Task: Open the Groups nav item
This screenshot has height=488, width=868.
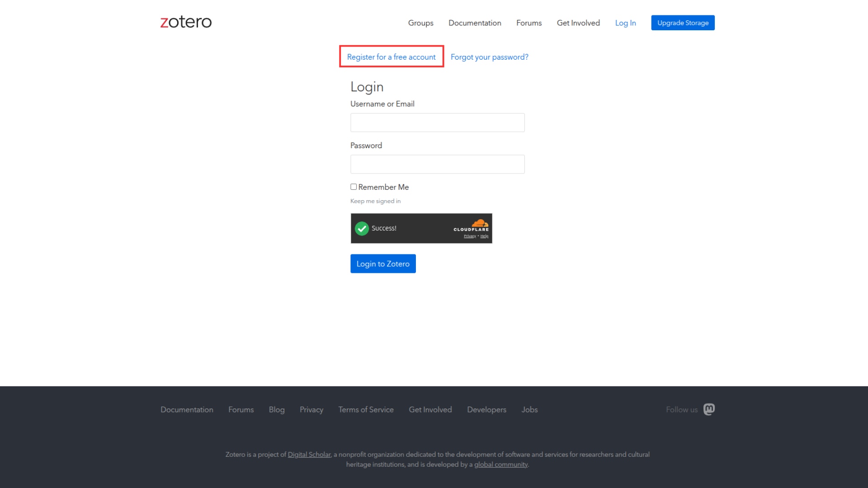Action: point(420,23)
